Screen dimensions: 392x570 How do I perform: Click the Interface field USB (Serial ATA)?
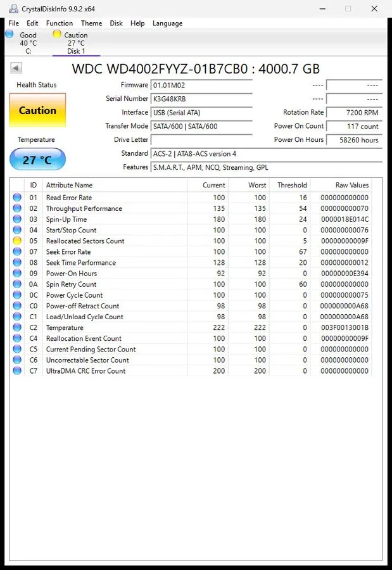[x=201, y=113]
